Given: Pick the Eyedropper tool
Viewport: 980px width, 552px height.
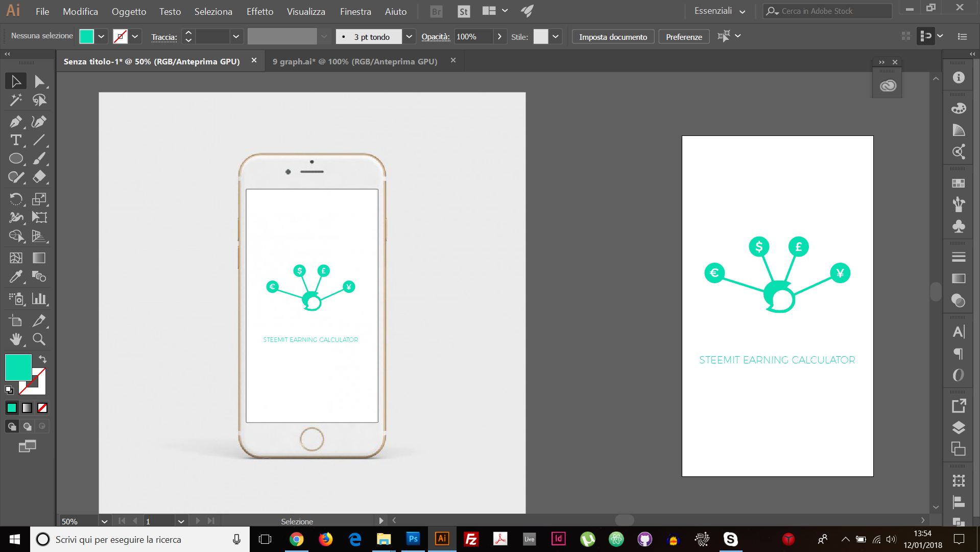Looking at the screenshot, I should click(16, 277).
